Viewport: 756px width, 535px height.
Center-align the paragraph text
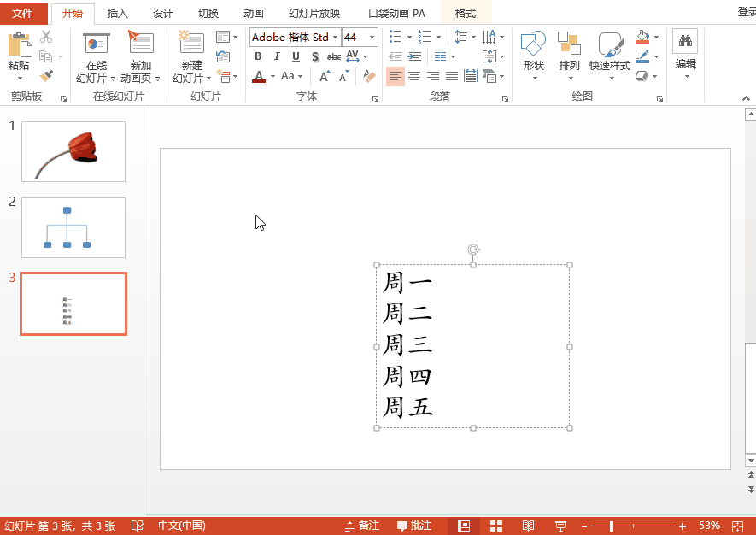(x=415, y=75)
